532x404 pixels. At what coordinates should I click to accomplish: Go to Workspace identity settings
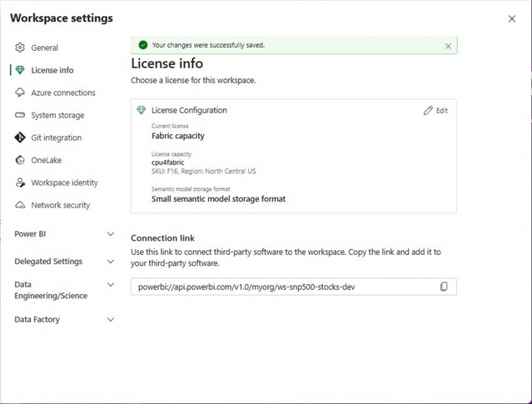pos(64,183)
